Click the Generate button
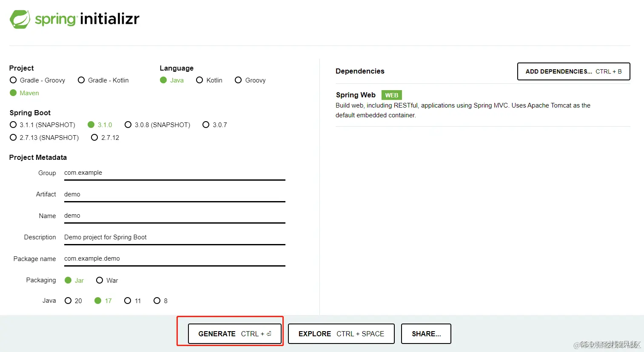Screen dimensions: 644x352 (235, 334)
